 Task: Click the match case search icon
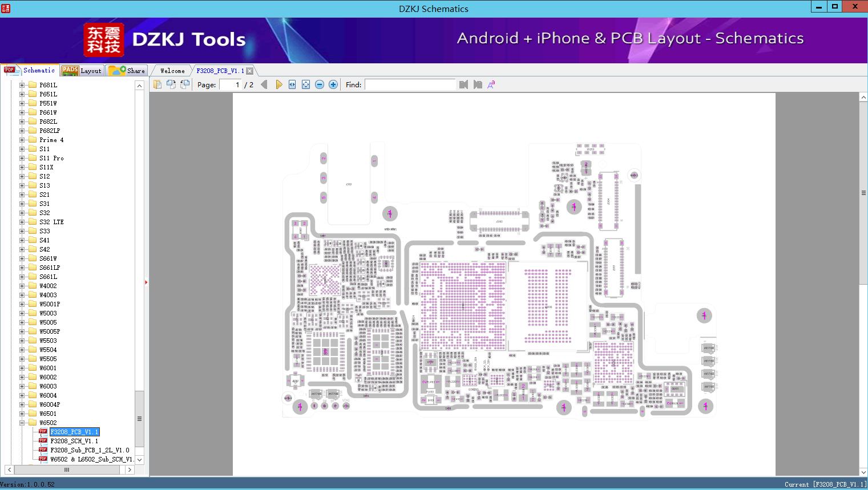[491, 84]
